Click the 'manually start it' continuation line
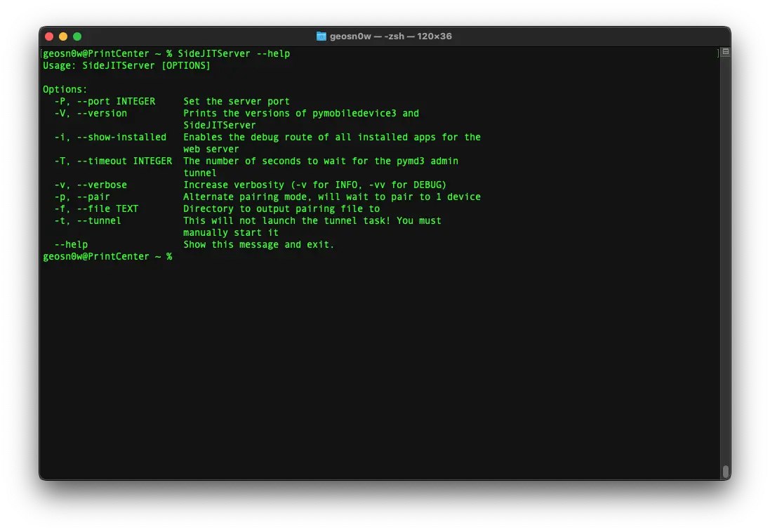The height and width of the screenshot is (532, 770). (231, 232)
